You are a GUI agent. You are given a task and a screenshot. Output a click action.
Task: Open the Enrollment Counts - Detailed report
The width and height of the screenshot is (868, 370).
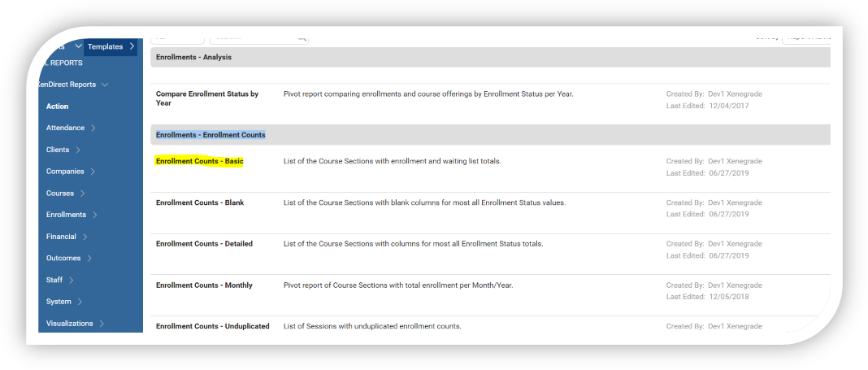coord(204,244)
